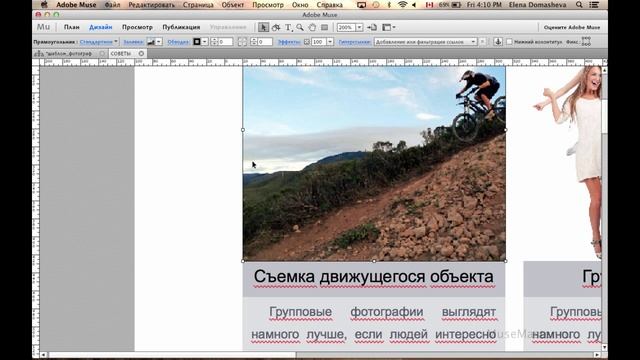The height and width of the screenshot is (360, 640).
Task: Switch to Публикация mode
Action: tap(181, 27)
